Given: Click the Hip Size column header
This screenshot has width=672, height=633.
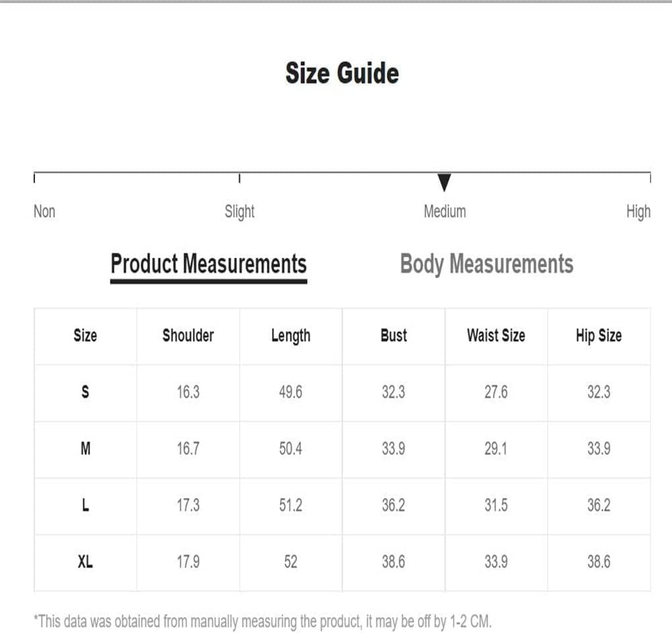Looking at the screenshot, I should coord(599,336).
